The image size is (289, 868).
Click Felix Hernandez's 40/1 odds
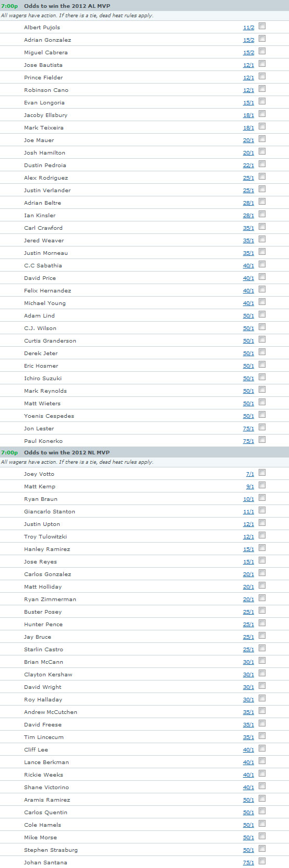pyautogui.click(x=249, y=291)
